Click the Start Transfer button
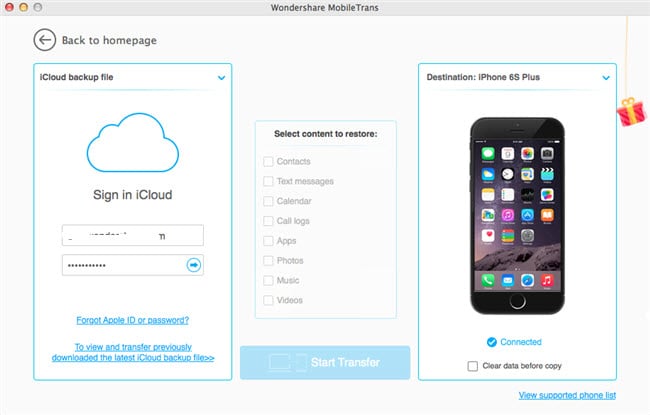Image resolution: width=650 pixels, height=415 pixels. (325, 362)
